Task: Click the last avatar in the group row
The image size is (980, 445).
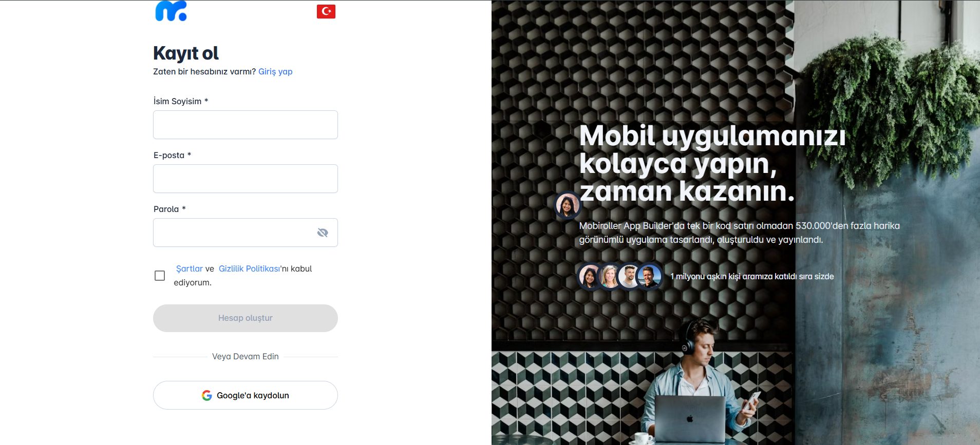Action: coord(649,277)
